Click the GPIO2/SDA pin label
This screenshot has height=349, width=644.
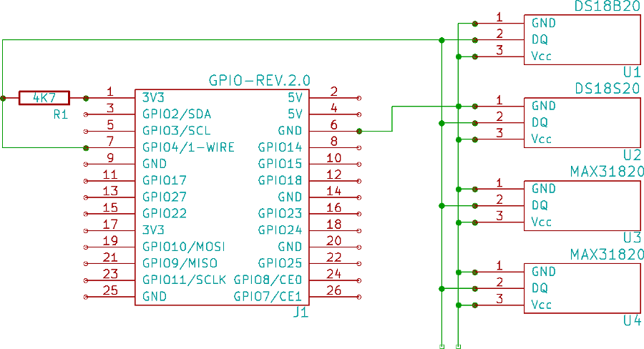pos(177,114)
